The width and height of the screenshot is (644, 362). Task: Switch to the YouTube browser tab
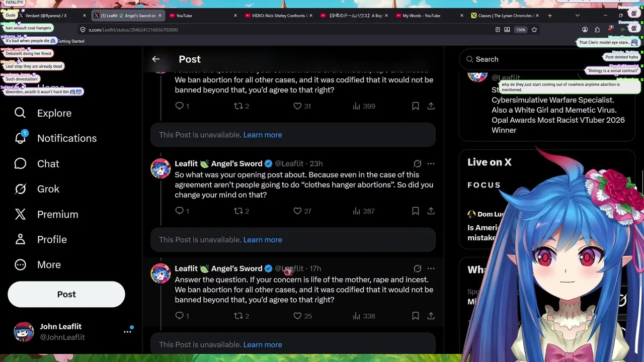(x=203, y=16)
